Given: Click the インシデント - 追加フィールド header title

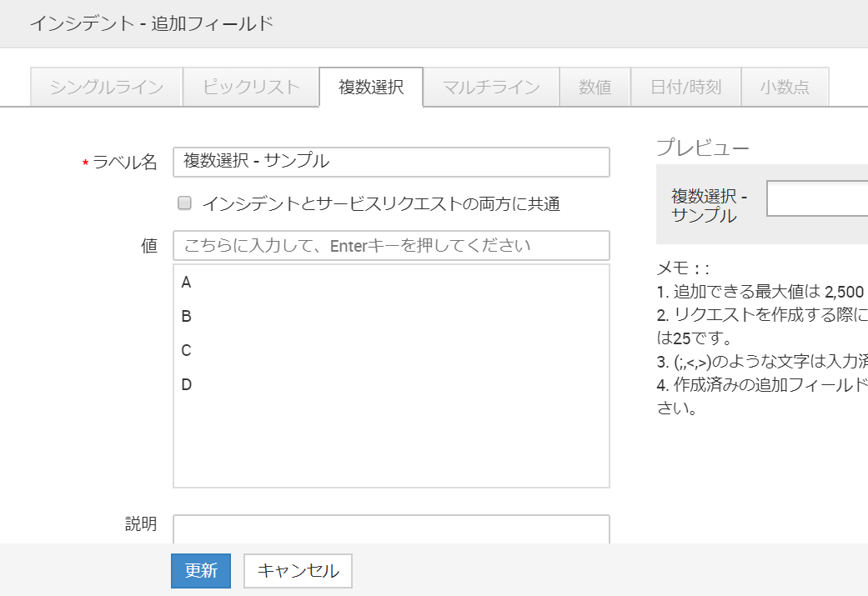Looking at the screenshot, I should [x=152, y=23].
